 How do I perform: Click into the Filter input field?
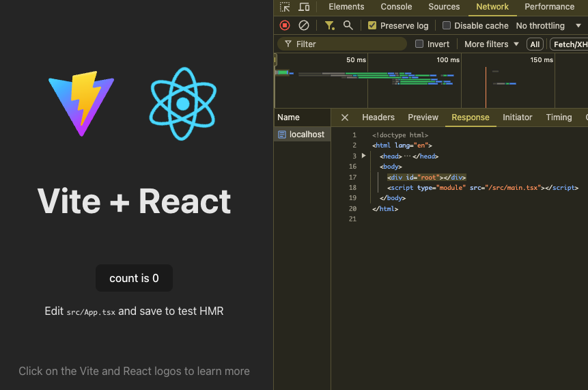(342, 44)
